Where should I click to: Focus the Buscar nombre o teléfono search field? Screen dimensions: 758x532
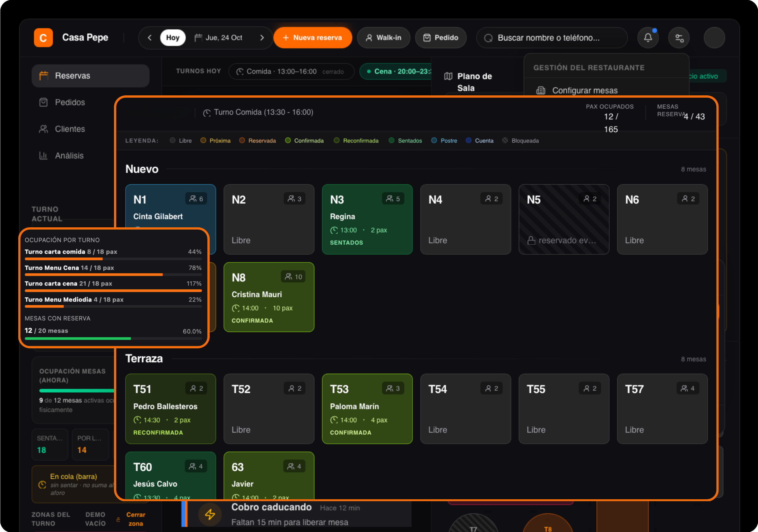tap(552, 38)
